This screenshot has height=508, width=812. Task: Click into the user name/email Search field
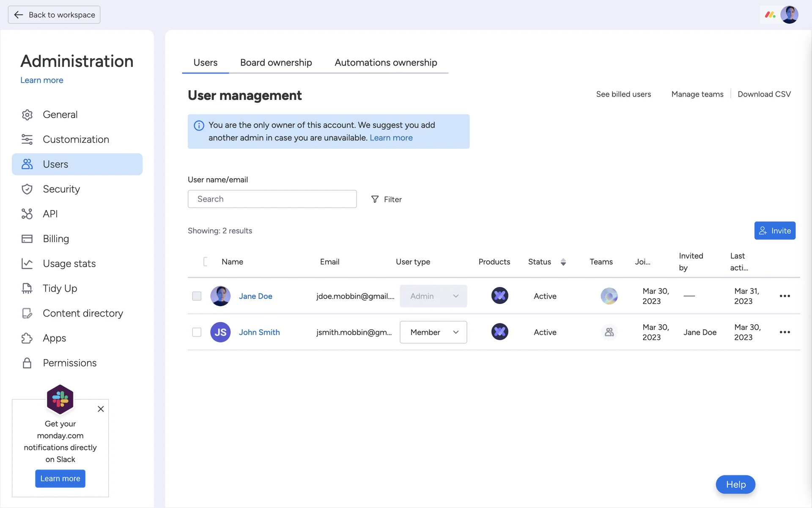click(272, 199)
